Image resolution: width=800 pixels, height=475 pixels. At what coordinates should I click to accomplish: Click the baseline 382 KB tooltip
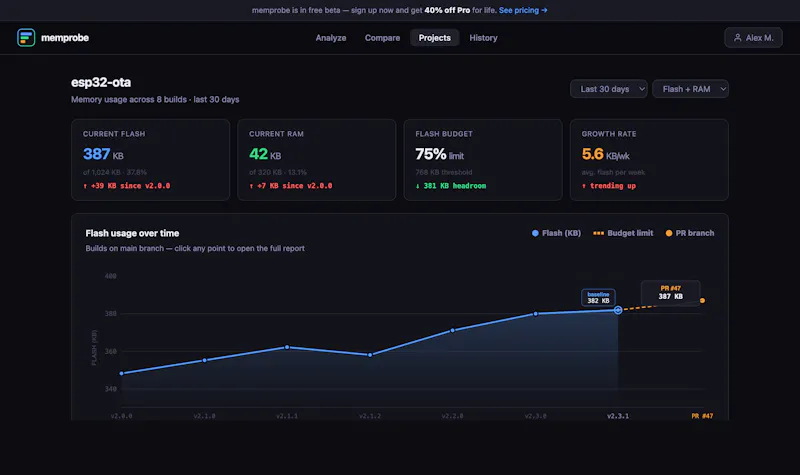click(598, 297)
